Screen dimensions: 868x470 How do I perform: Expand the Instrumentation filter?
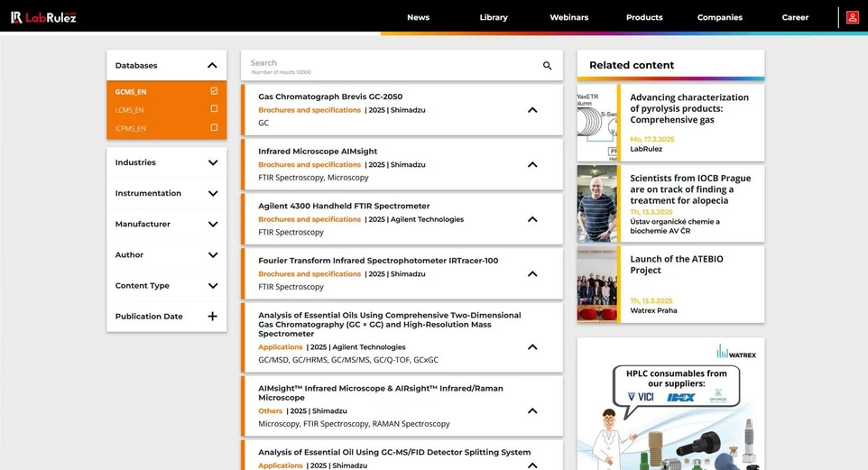point(213,193)
